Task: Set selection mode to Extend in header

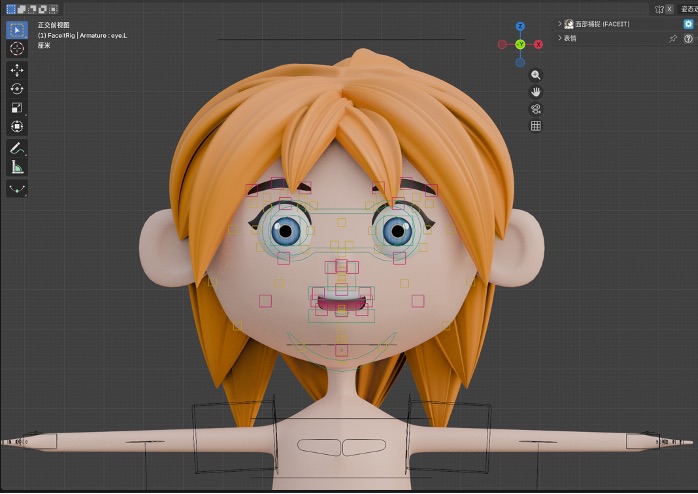Action: (x=21, y=9)
